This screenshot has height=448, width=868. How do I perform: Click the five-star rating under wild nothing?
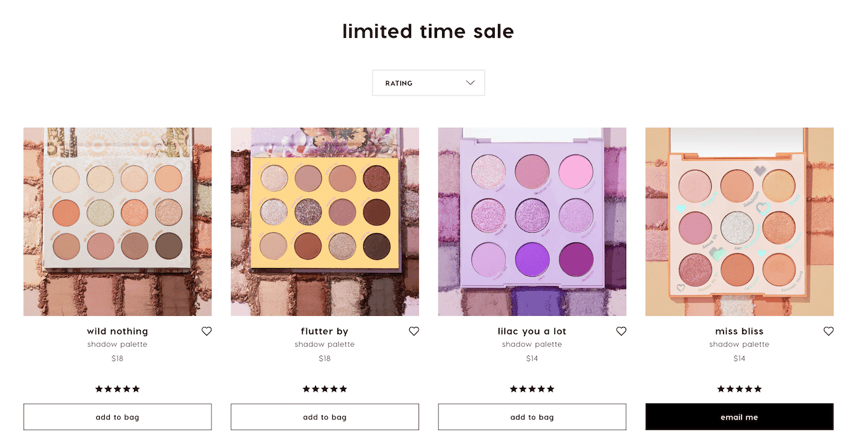[x=117, y=388]
